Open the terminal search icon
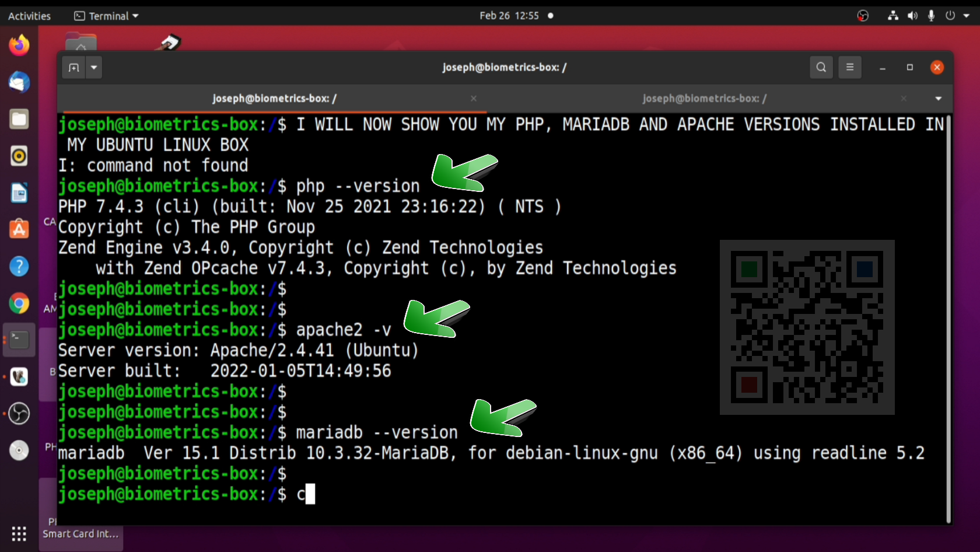The image size is (980, 552). click(821, 67)
